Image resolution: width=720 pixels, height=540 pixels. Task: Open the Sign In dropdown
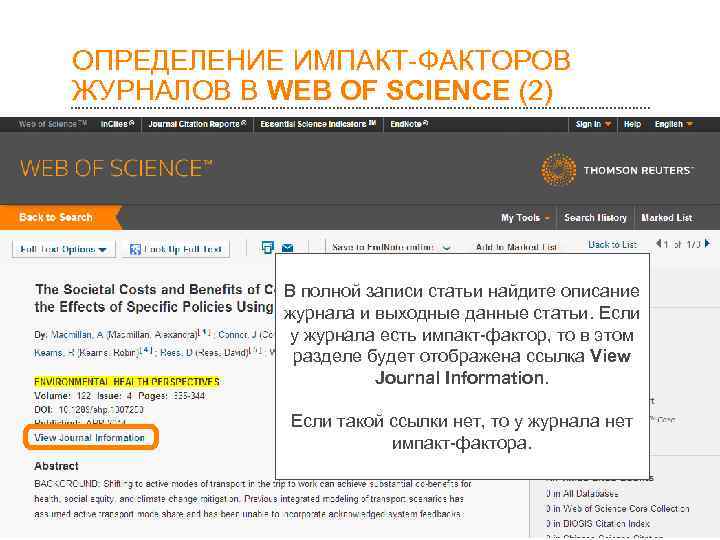[x=593, y=124]
